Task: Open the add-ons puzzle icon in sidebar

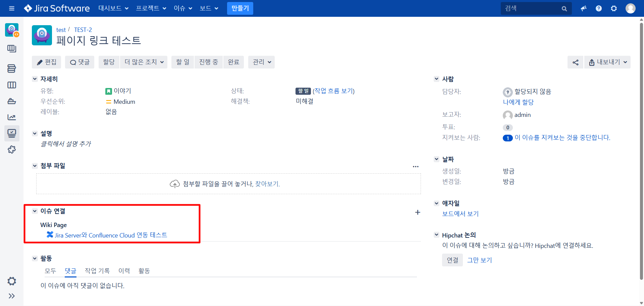Action: pyautogui.click(x=12, y=149)
